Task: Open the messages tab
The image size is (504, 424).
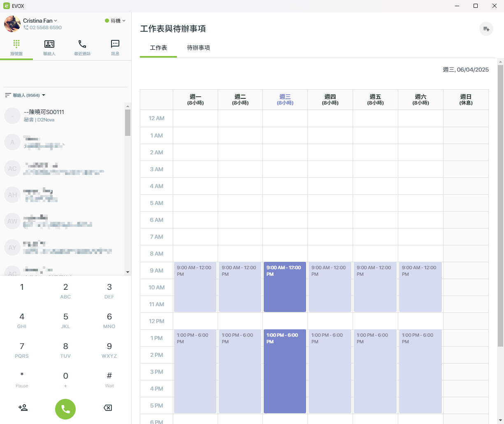Action: (x=115, y=48)
